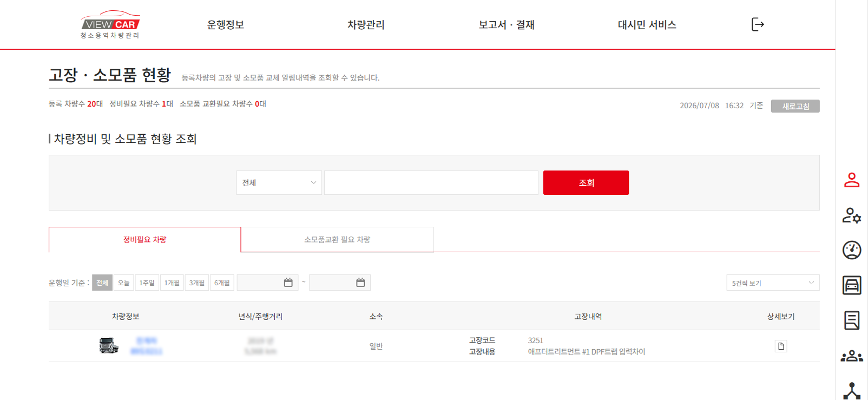The width and height of the screenshot is (868, 400).
Task: Click the search keyword input field
Action: tap(431, 182)
